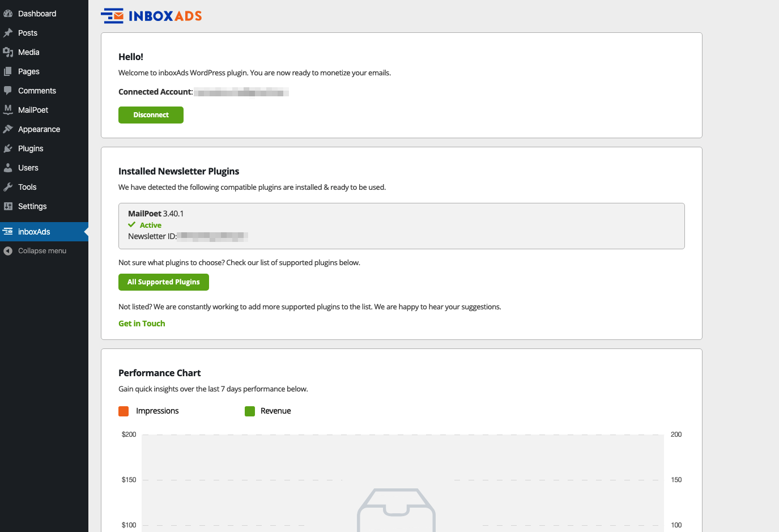This screenshot has width=779, height=532.
Task: Click the $100 left axis label
Action: click(x=129, y=525)
